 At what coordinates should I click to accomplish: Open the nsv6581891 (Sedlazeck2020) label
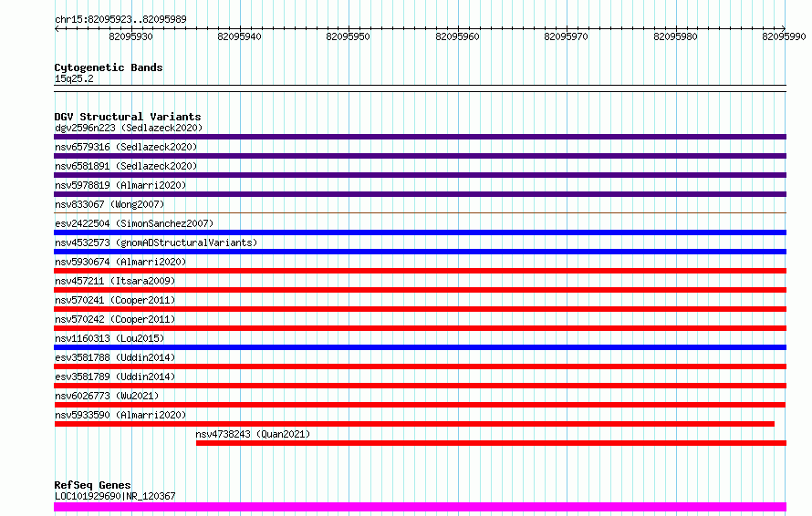[126, 166]
